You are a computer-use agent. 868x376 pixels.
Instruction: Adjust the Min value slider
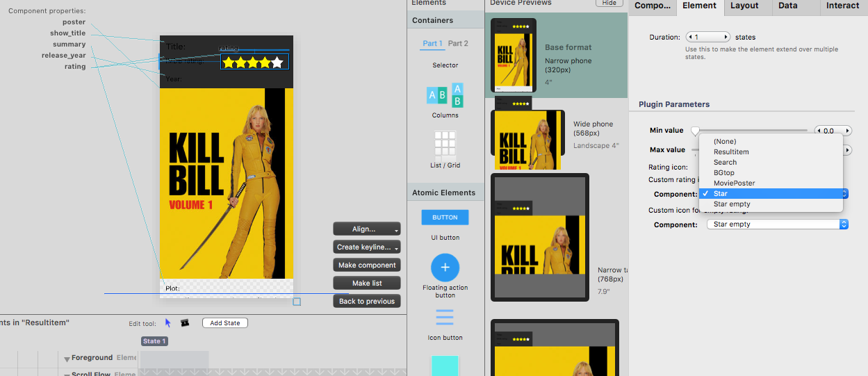click(x=695, y=130)
